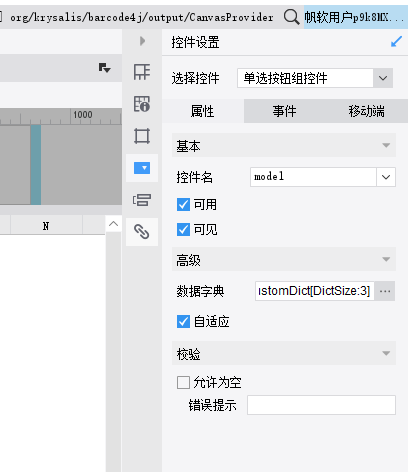
Task: Click the parameter panel corner arrow icon
Action: click(104, 68)
